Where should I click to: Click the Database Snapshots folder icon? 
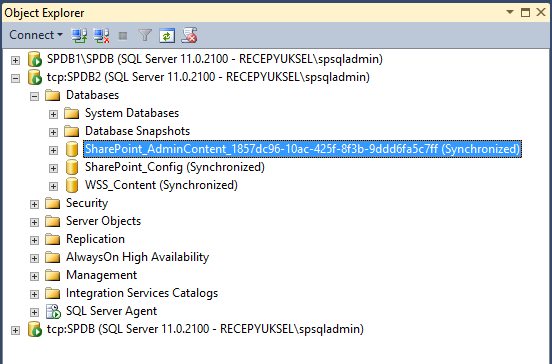[72, 131]
